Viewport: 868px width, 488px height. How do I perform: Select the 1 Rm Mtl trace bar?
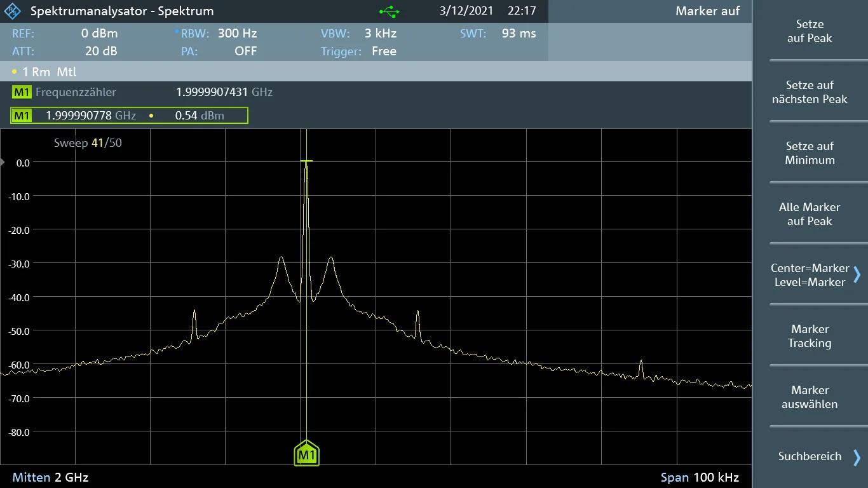376,72
